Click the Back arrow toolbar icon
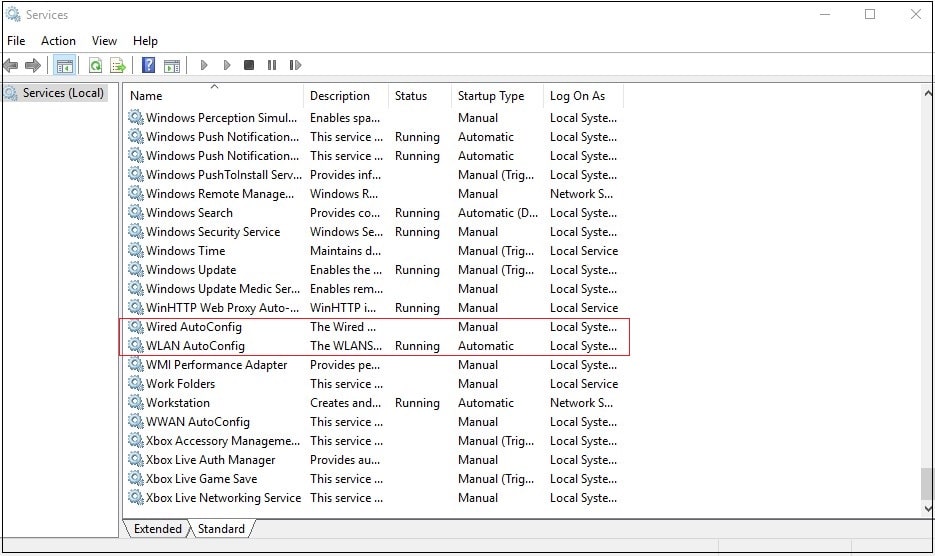The image size is (935, 556). [x=11, y=65]
